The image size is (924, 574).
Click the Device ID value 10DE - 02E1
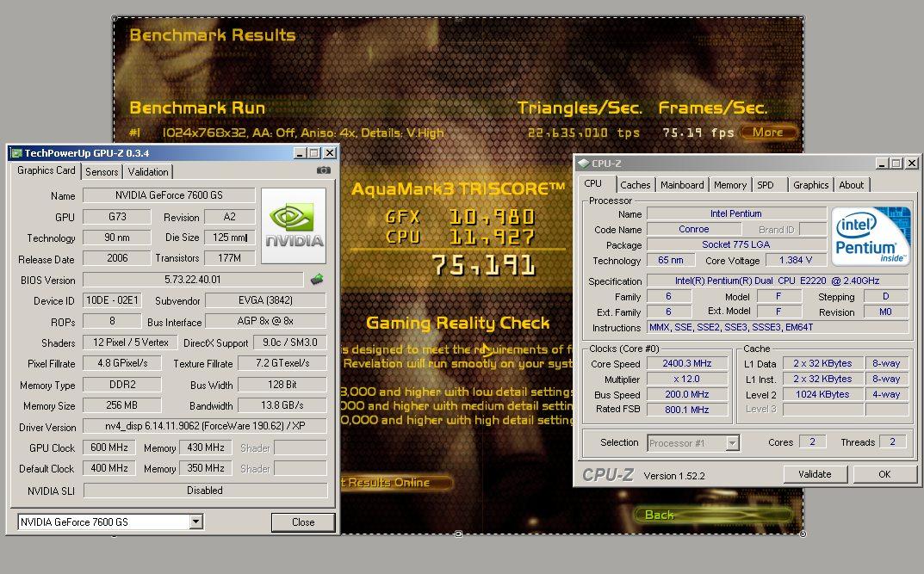click(x=112, y=300)
